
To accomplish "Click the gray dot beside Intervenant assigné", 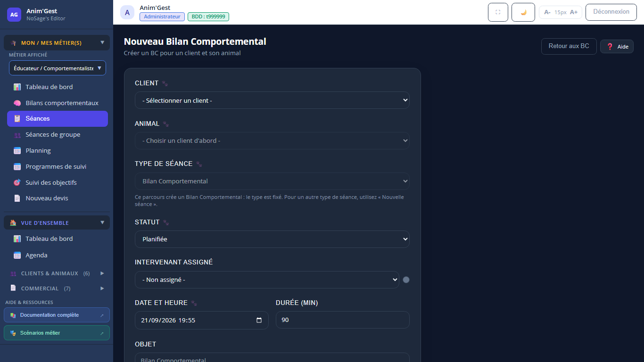I will pyautogui.click(x=406, y=280).
